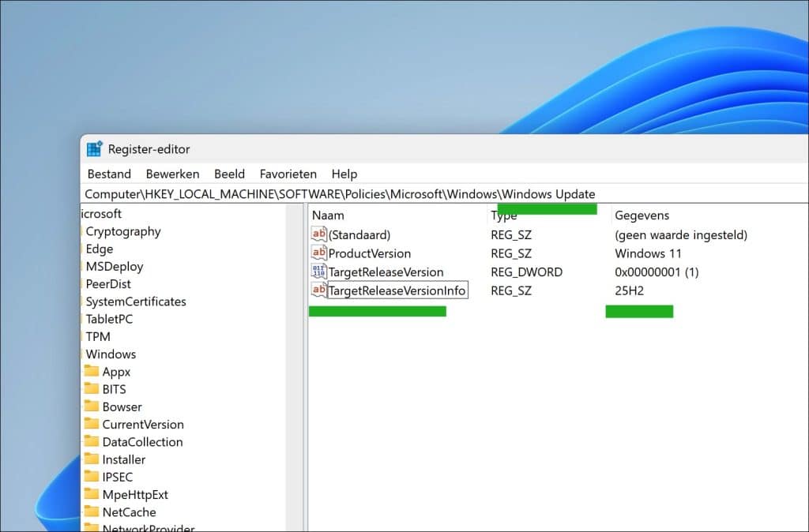Click the (geen waarde ingesteld) data cell
Screen dimensions: 809x532
681,234
